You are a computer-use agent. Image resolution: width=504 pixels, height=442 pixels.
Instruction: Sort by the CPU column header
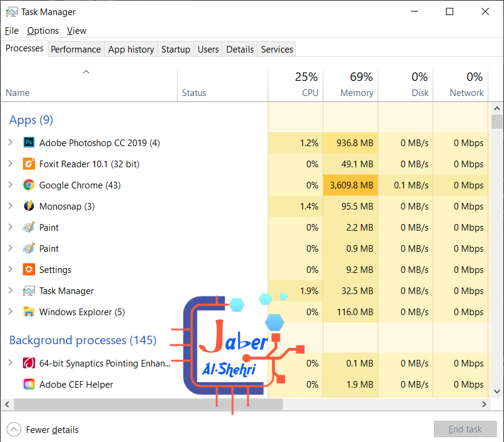point(296,85)
